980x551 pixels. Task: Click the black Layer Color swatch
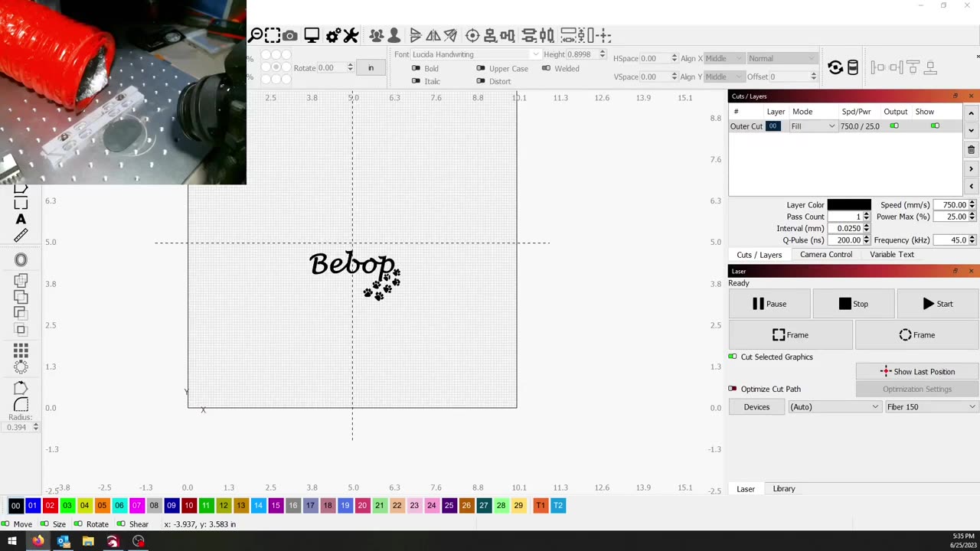click(848, 205)
